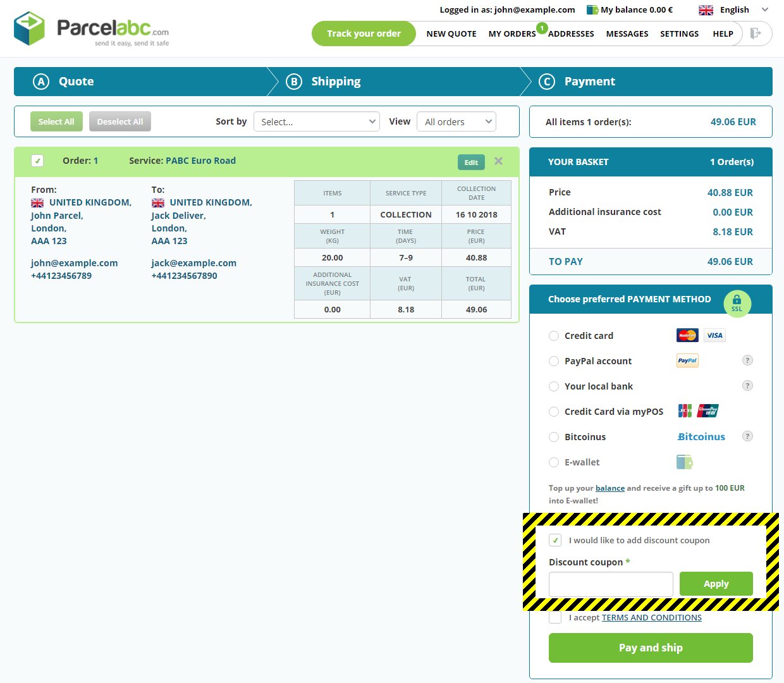The image size is (784, 683).
Task: Open the English language selector
Action: 733,10
